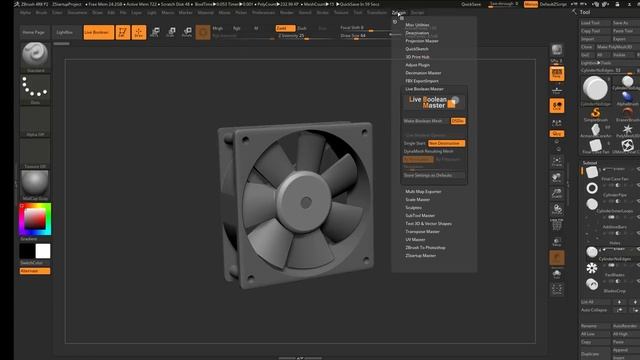Open the Render menu

[x=287, y=13]
